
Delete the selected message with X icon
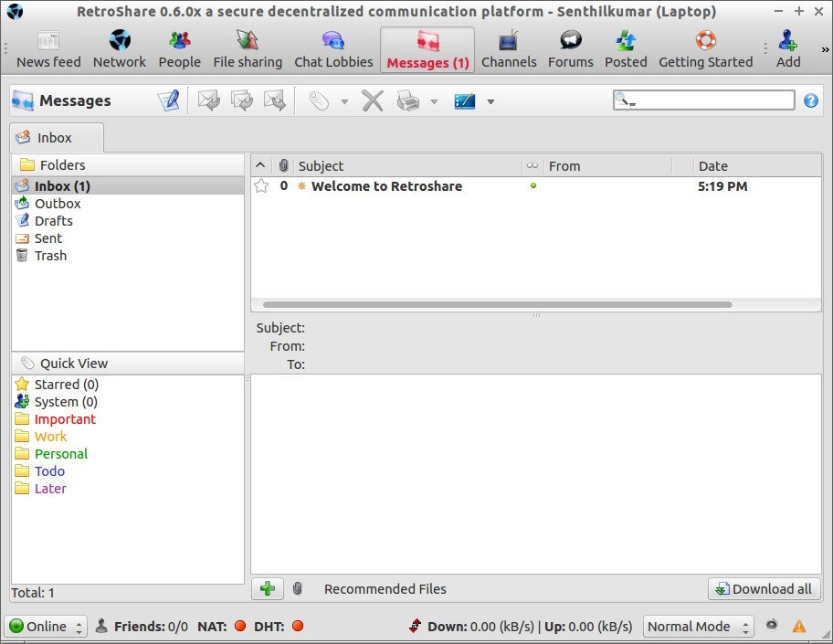(373, 100)
